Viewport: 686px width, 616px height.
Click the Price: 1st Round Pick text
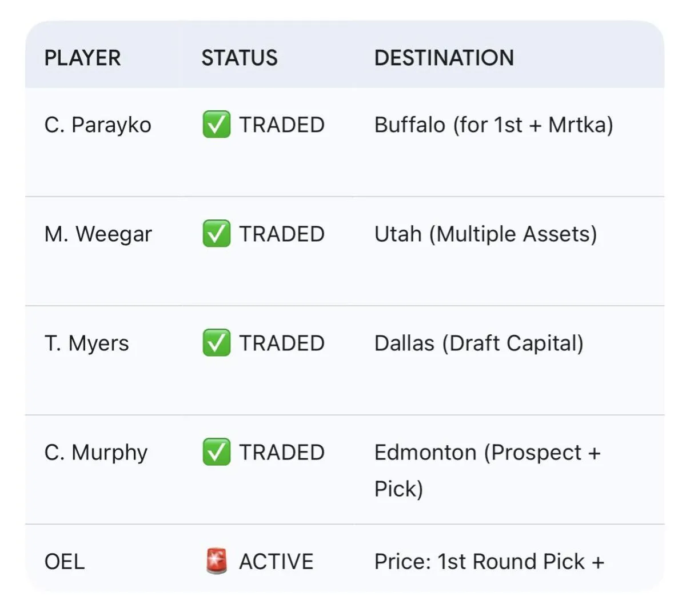point(489,561)
